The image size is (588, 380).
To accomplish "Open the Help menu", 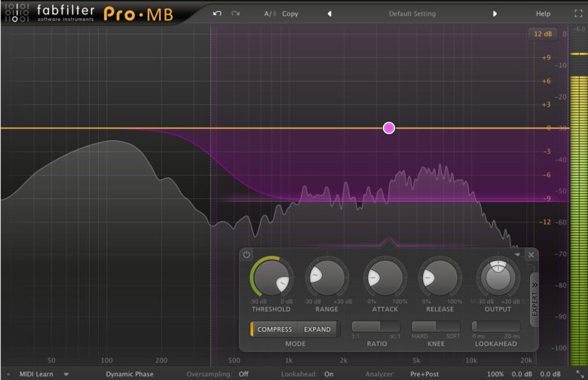I will [x=543, y=14].
